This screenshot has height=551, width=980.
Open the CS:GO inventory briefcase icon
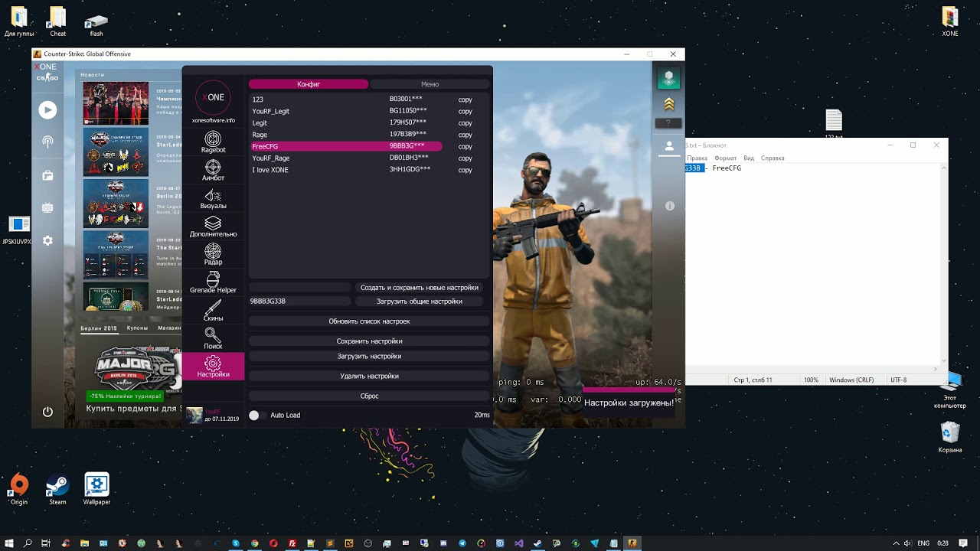click(x=47, y=175)
